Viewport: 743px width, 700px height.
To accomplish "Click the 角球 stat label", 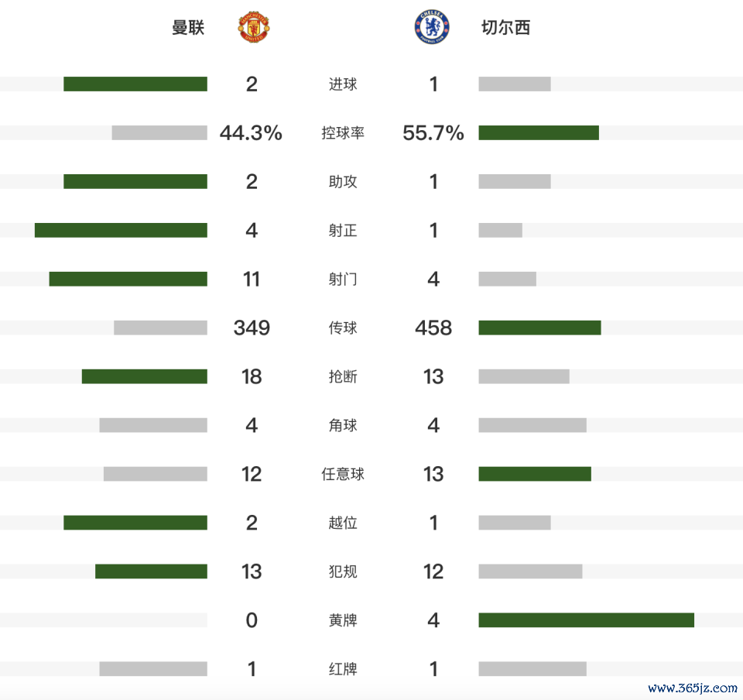I will tap(343, 425).
